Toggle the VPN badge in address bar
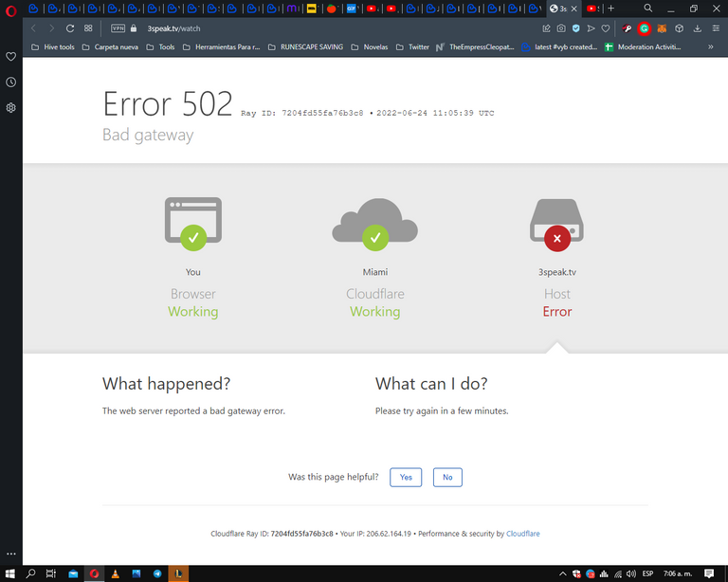Screen dimensions: 728x582 [118, 28]
